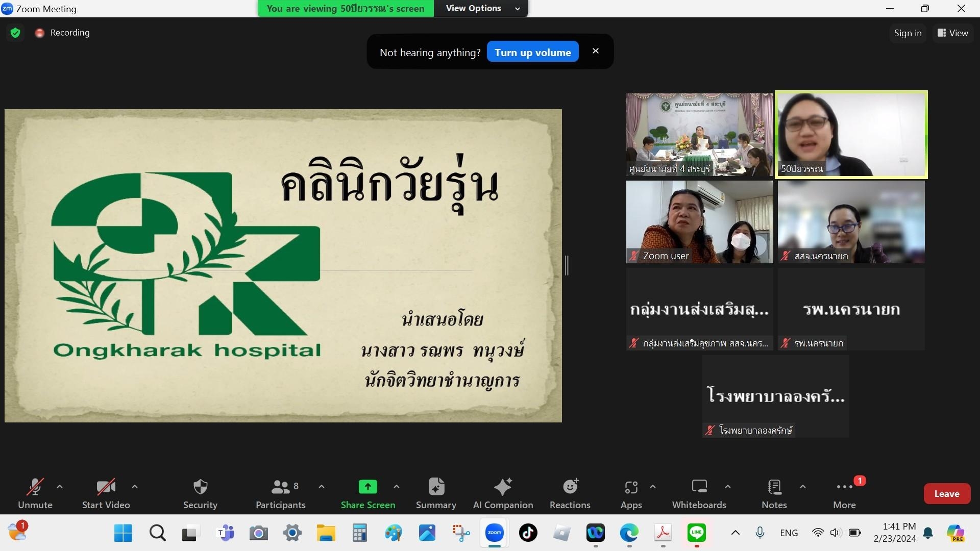The width and height of the screenshot is (980, 551).
Task: Select the 50ปิยวรรณ speaker video tile
Action: click(851, 135)
